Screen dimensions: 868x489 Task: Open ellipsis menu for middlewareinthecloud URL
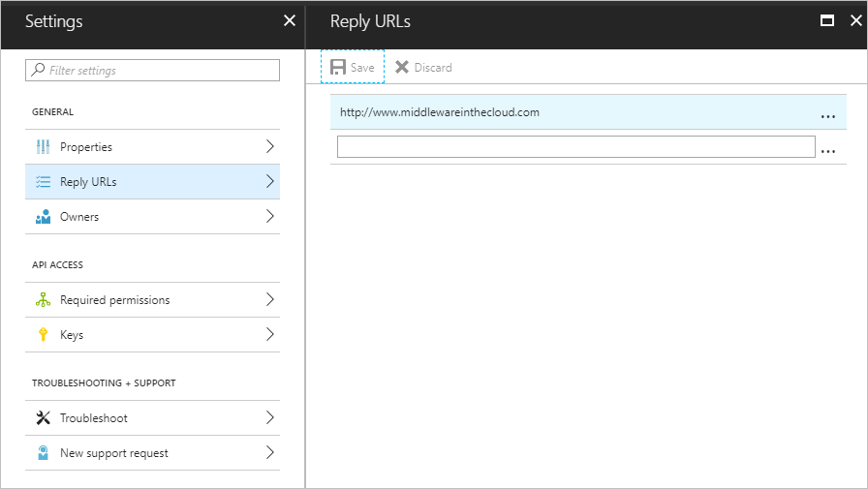(827, 115)
